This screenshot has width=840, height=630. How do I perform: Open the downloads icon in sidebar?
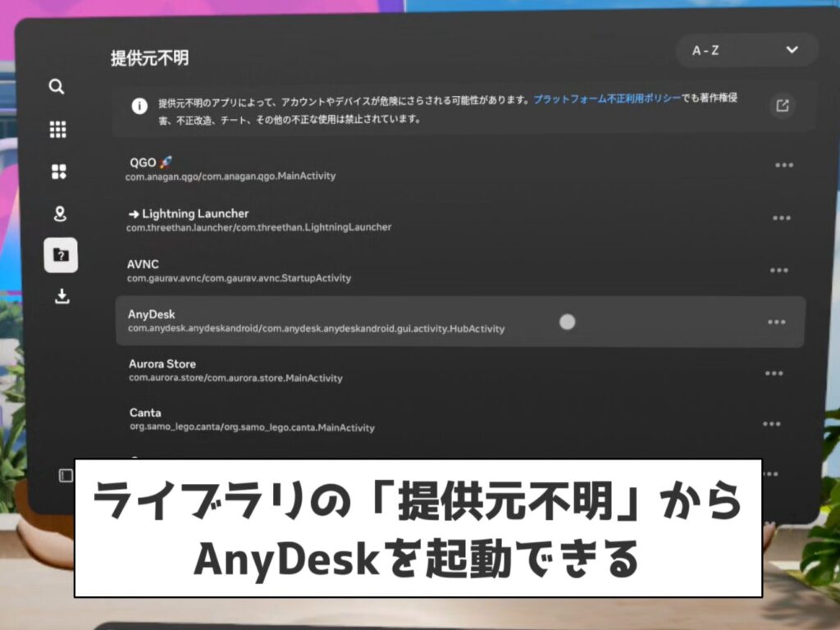[62, 297]
